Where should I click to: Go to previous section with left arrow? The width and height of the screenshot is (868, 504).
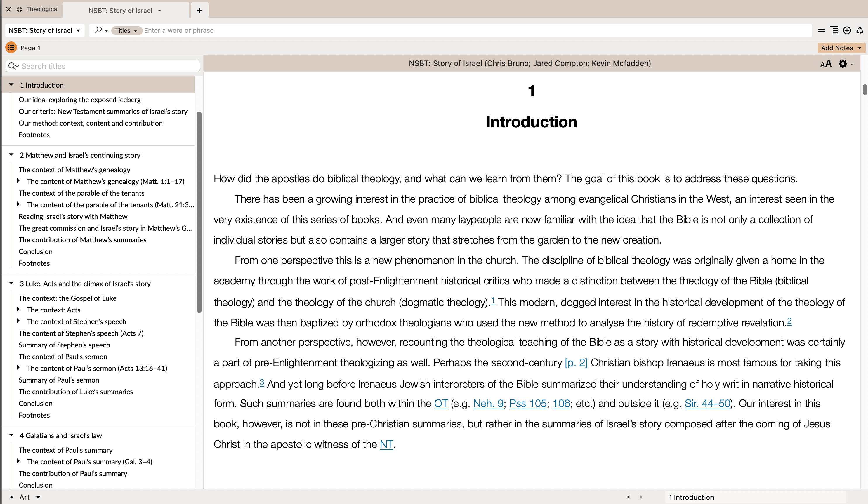coord(628,497)
